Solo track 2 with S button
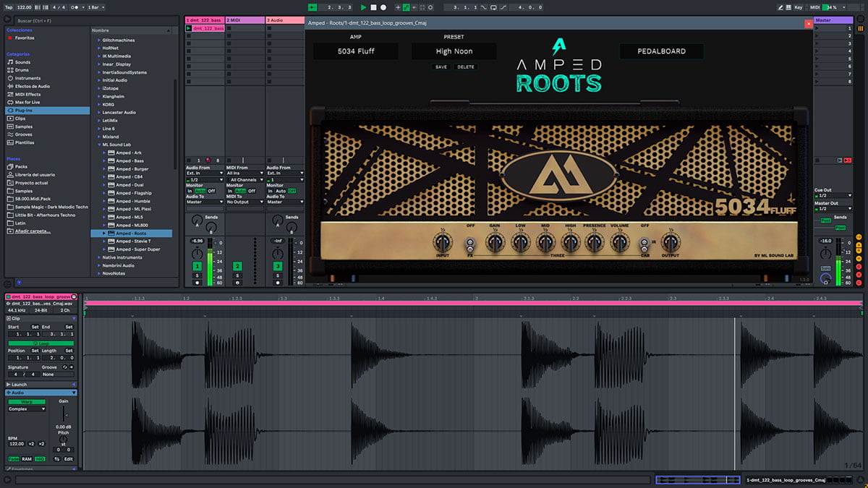Image resolution: width=868 pixels, height=488 pixels. point(237,275)
